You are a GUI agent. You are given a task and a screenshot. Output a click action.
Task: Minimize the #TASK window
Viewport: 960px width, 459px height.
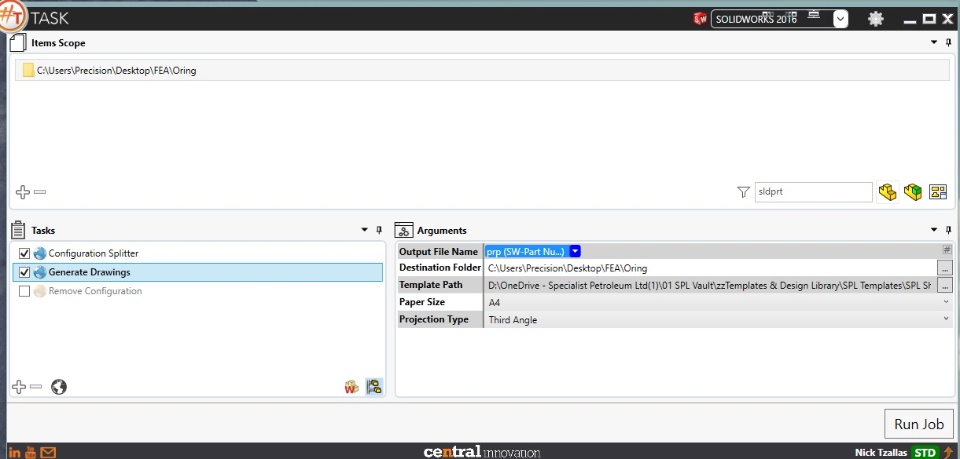point(910,21)
